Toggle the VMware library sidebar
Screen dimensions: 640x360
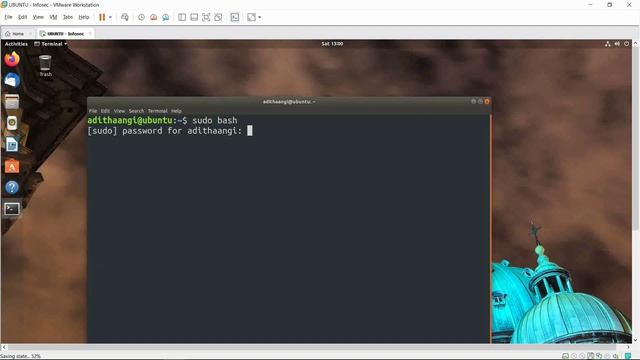click(182, 17)
